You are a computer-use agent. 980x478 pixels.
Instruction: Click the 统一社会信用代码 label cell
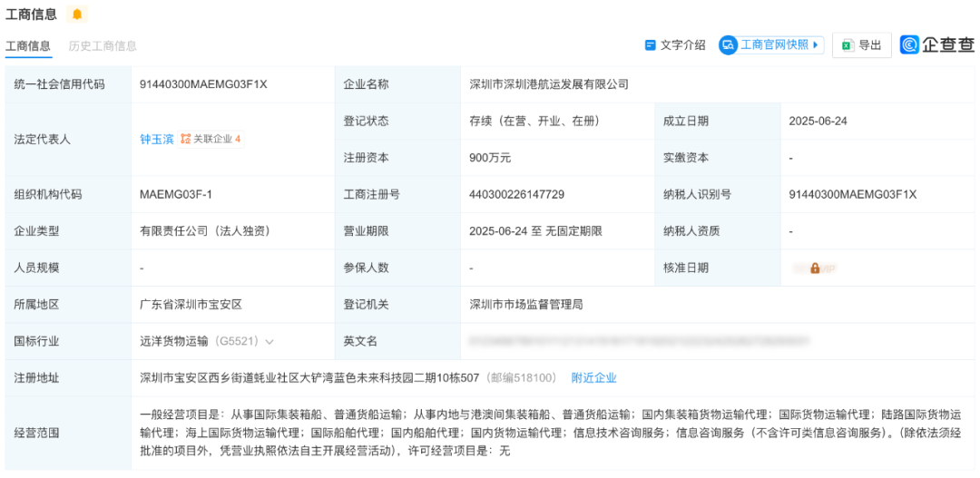point(68,84)
